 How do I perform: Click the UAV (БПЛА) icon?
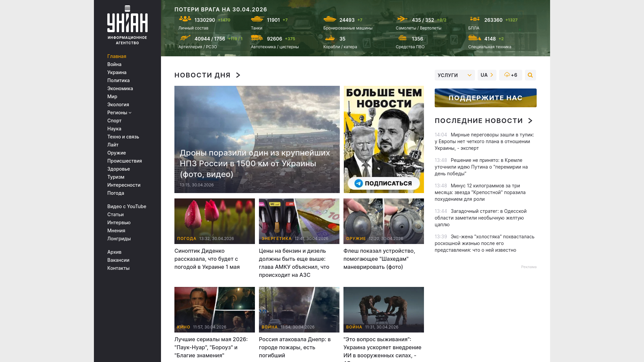click(x=475, y=19)
